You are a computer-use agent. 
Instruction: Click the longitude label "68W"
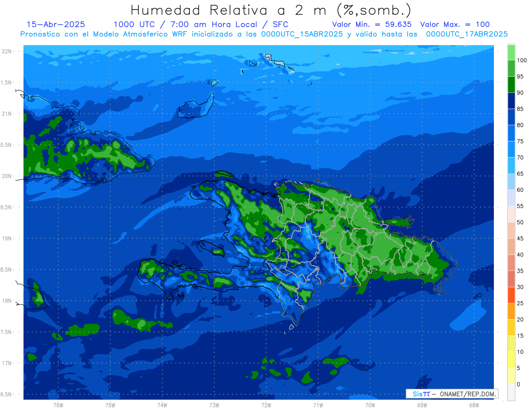click(474, 405)
